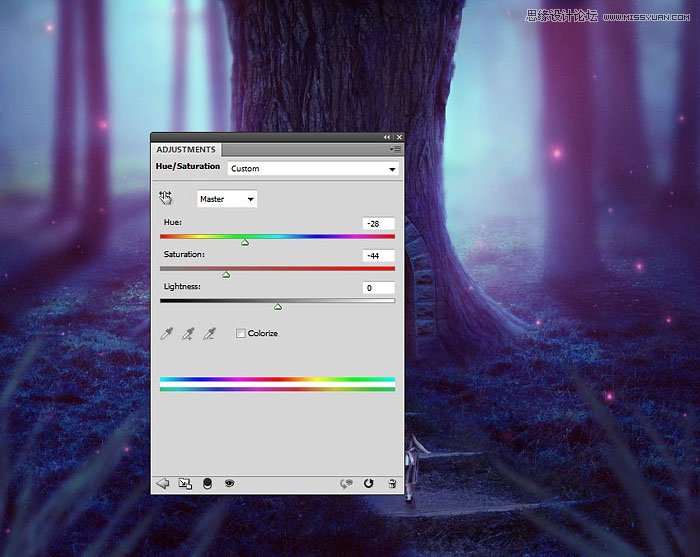Image resolution: width=700 pixels, height=557 pixels.
Task: Open the Adjustments panel flyout menu
Action: [396, 149]
